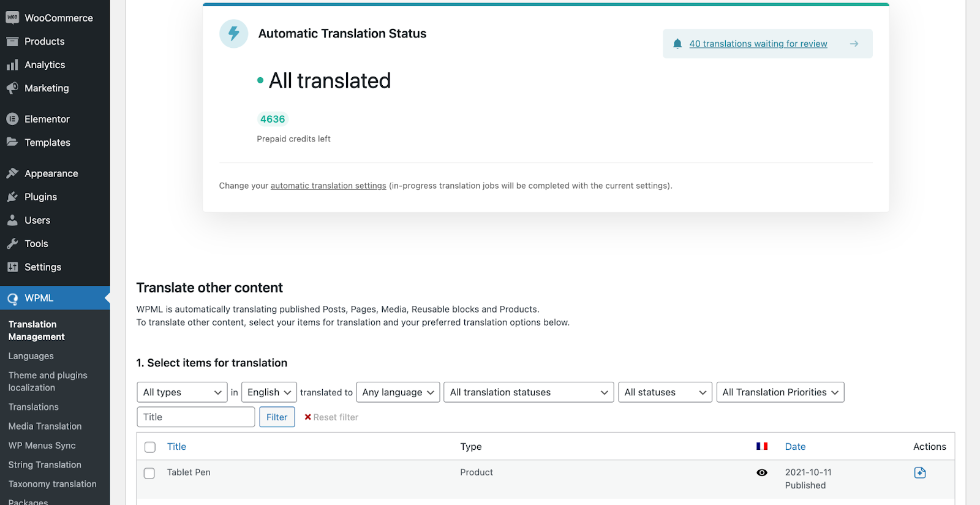Open the All statuses dropdown
The width and height of the screenshot is (980, 505).
coord(665,392)
